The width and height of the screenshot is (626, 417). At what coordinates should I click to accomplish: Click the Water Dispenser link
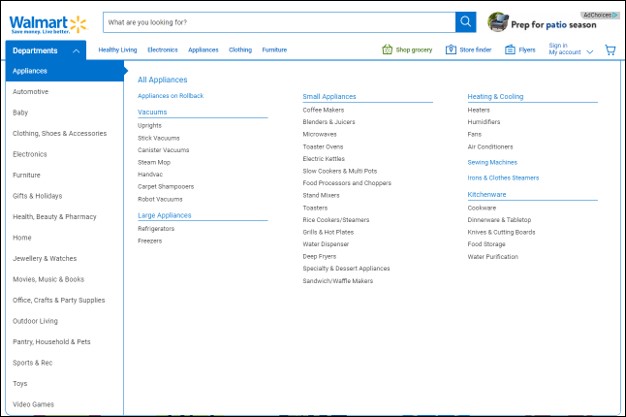click(x=325, y=244)
